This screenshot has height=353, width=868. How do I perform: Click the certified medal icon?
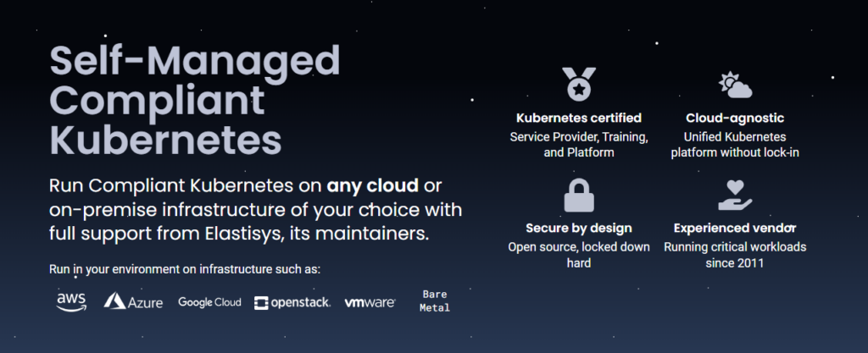(x=579, y=84)
